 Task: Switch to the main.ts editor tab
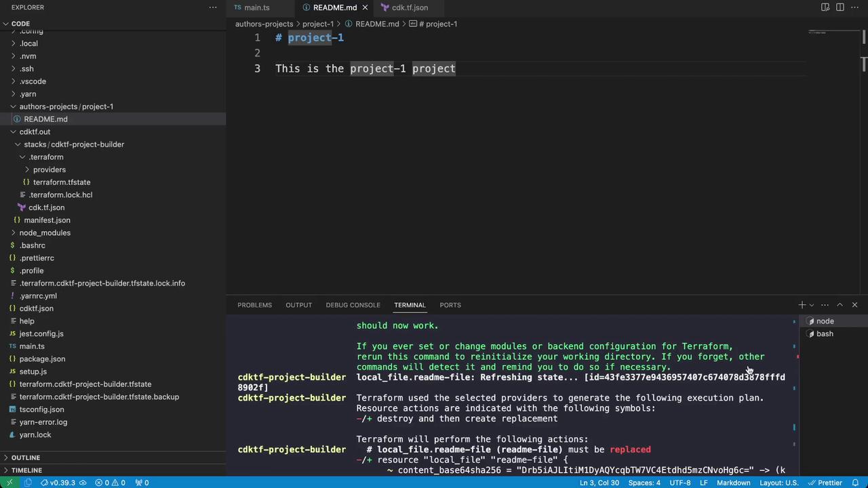256,7
